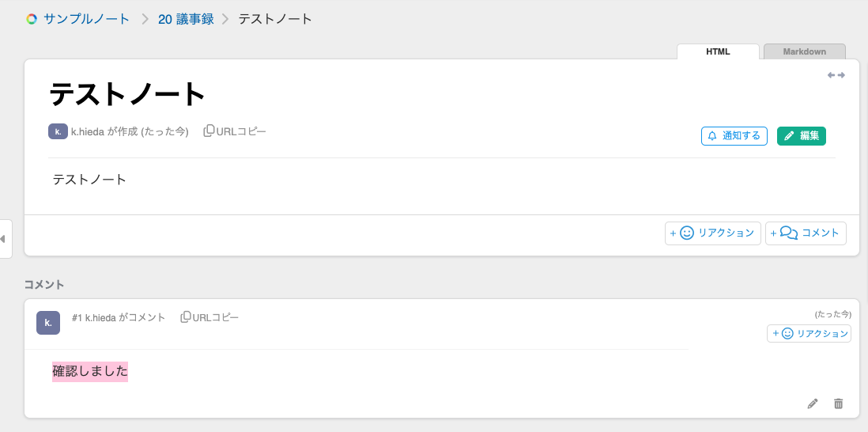The height and width of the screenshot is (432, 868).
Task: Click the highlighted 確認しました comment text
Action: 90,371
